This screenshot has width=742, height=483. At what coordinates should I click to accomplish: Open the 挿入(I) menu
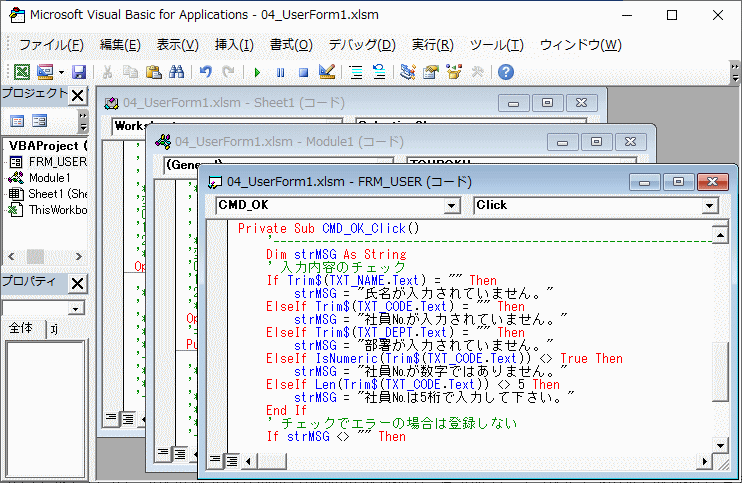pyautogui.click(x=234, y=45)
